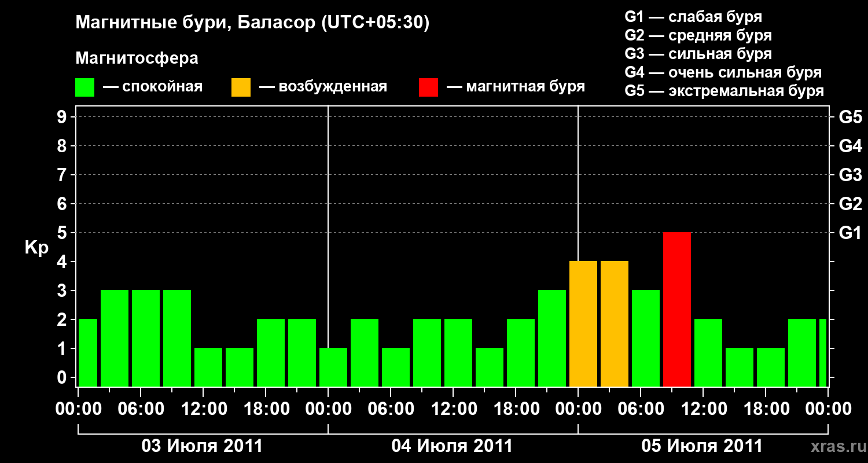
Task: Click the 'Магнитосфера' legend heading
Action: tap(137, 58)
